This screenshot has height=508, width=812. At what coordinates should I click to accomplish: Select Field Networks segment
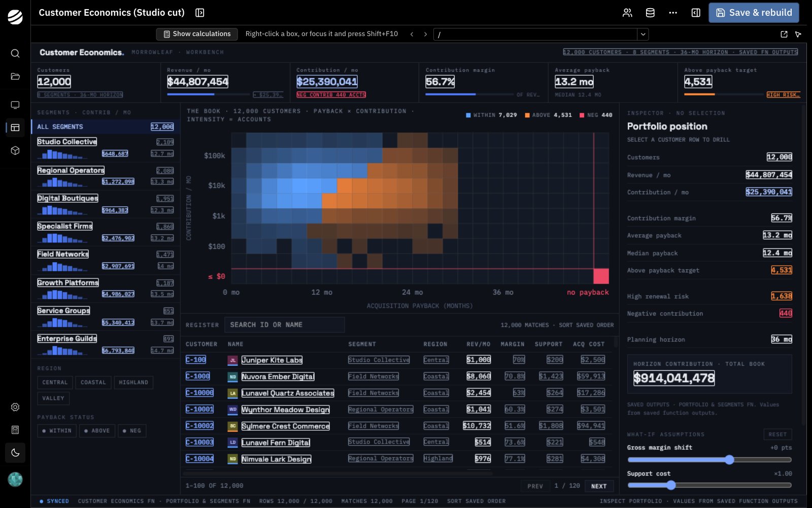(x=105, y=260)
